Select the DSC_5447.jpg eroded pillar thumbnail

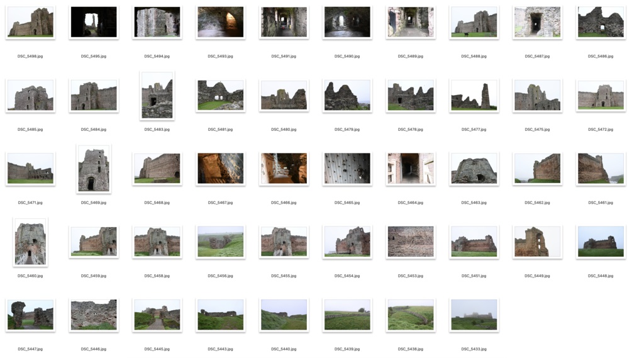[30, 315]
